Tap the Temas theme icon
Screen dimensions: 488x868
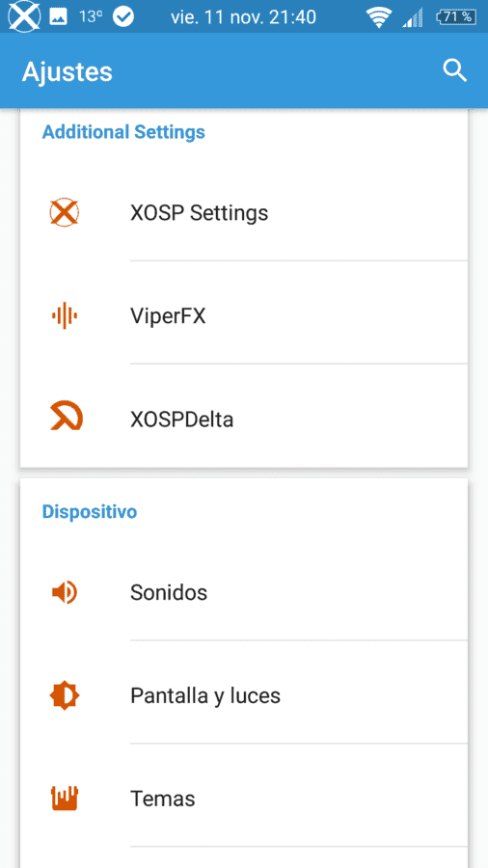[65, 799]
